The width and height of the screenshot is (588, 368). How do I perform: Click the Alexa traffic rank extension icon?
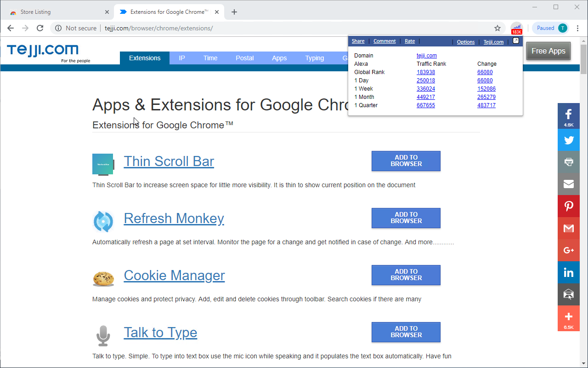(517, 28)
